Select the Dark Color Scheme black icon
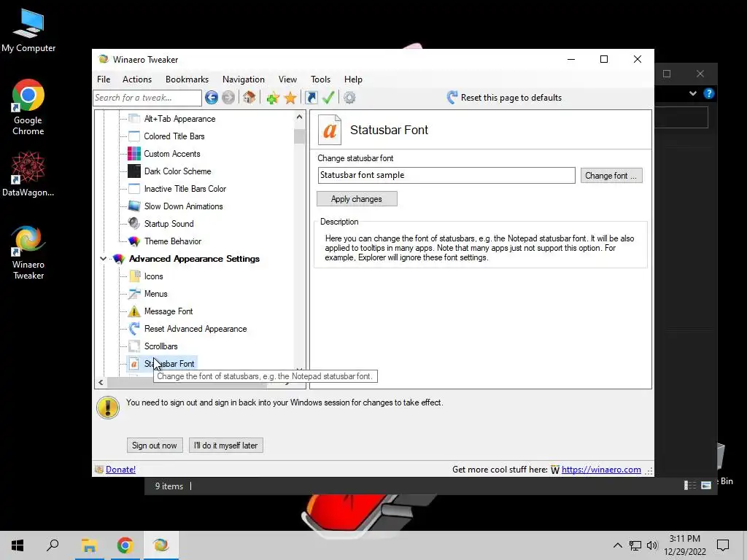The image size is (747, 560). point(134,171)
